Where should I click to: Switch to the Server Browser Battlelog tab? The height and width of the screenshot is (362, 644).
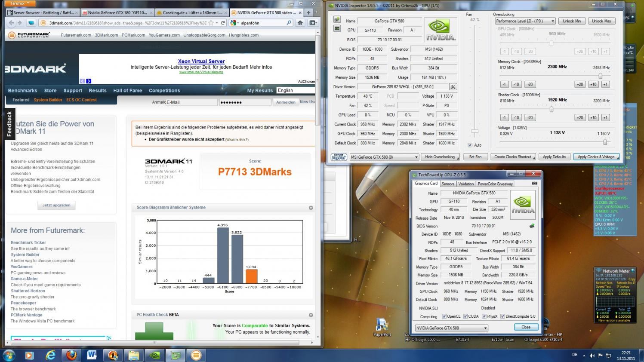(x=43, y=12)
